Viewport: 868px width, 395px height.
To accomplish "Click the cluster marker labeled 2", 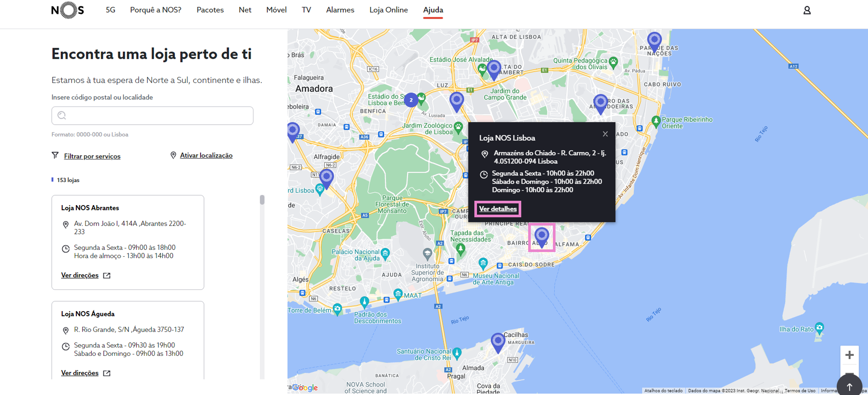I will [x=411, y=100].
